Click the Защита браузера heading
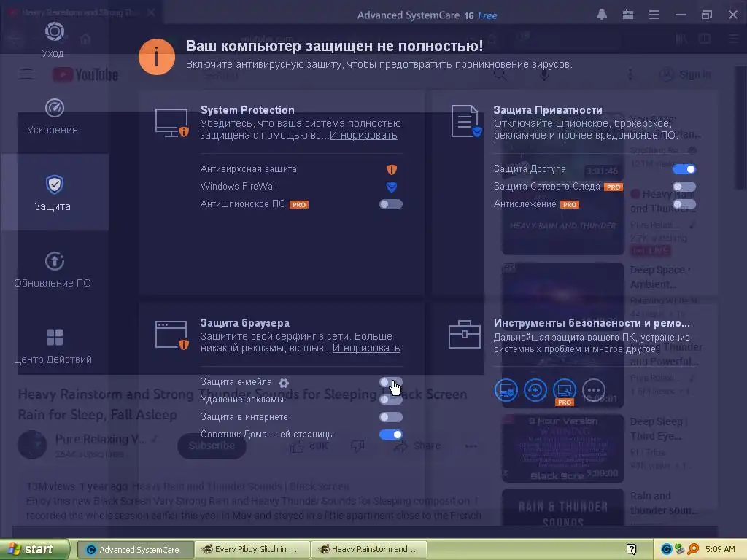Screen dimensions: 747x560 [x=244, y=323]
